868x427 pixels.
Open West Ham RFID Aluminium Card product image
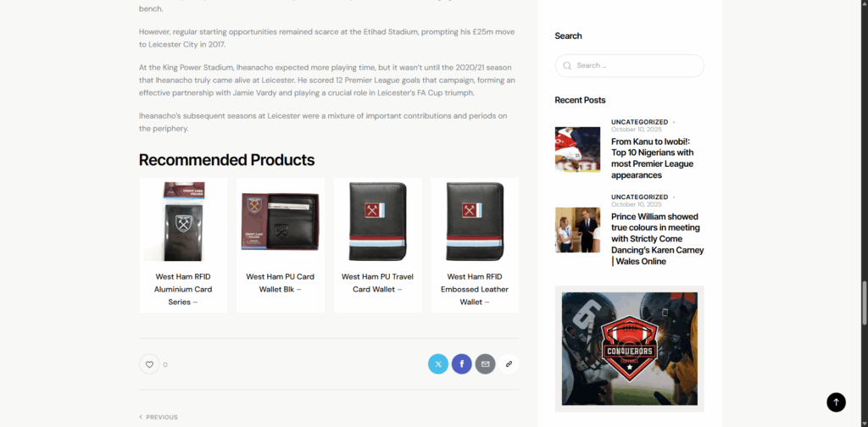[183, 221]
